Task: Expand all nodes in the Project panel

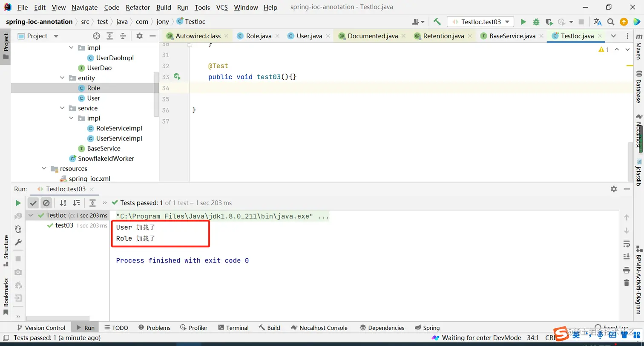Action: point(109,36)
